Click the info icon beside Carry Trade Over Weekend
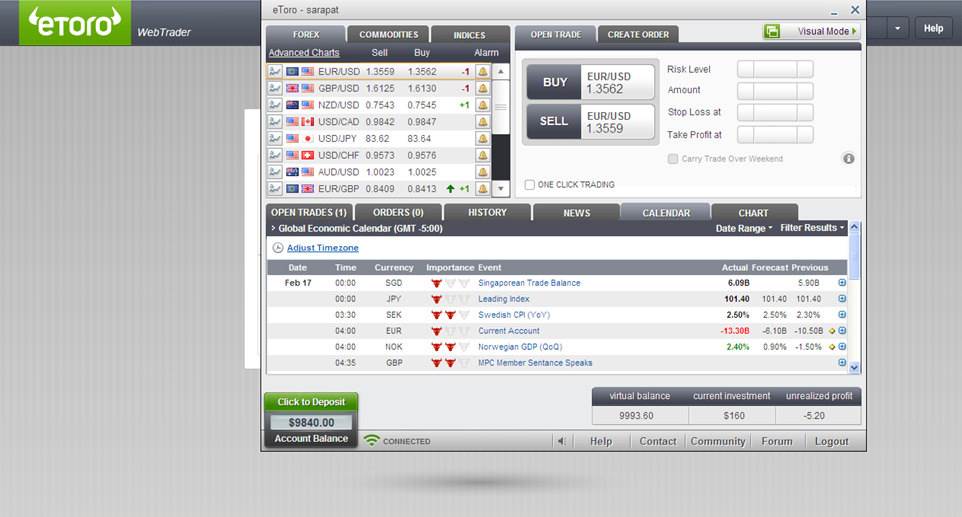The width and height of the screenshot is (962, 517). tap(848, 159)
